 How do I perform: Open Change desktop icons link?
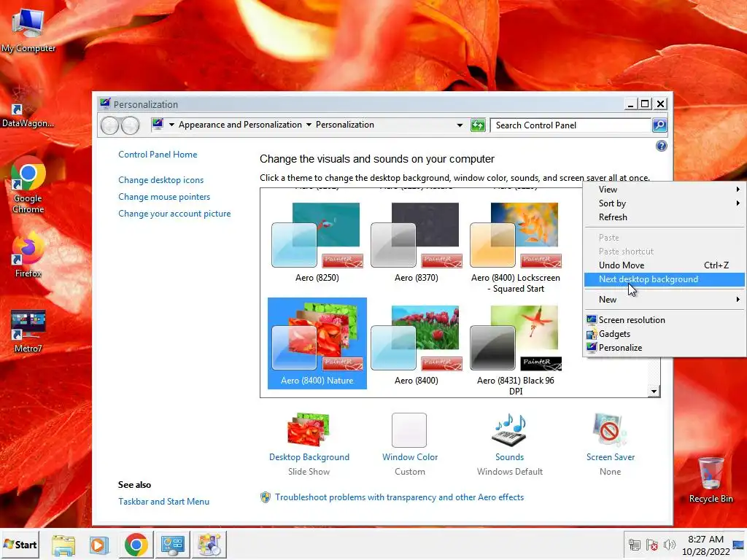tap(161, 180)
